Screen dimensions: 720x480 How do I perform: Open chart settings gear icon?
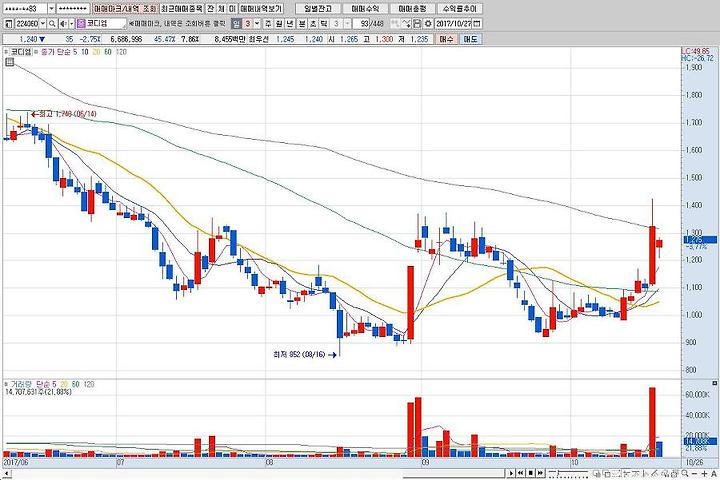[428, 23]
